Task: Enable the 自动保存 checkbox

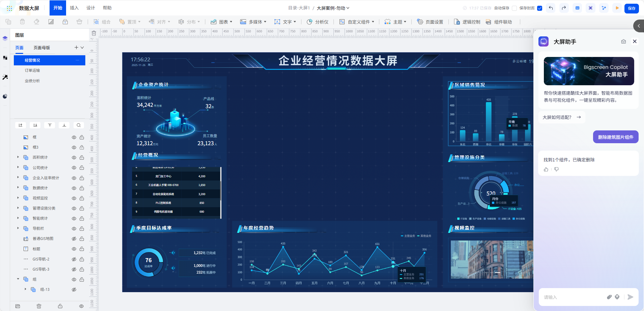Action: (514, 8)
